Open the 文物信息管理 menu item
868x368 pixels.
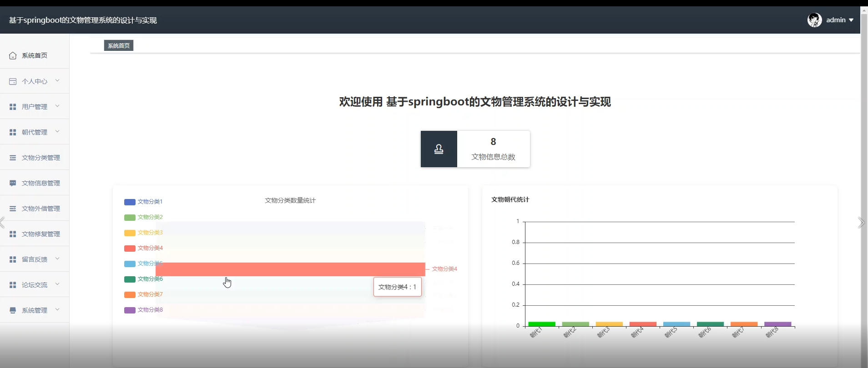(35, 183)
